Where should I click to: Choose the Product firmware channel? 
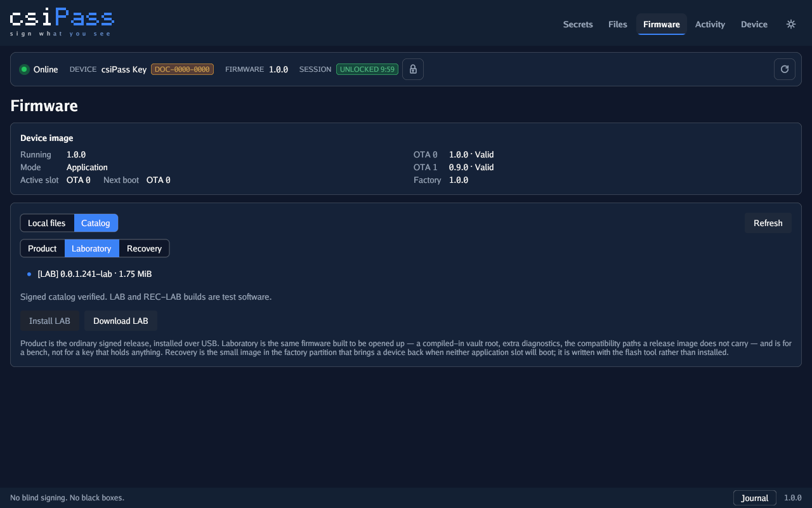pyautogui.click(x=43, y=248)
